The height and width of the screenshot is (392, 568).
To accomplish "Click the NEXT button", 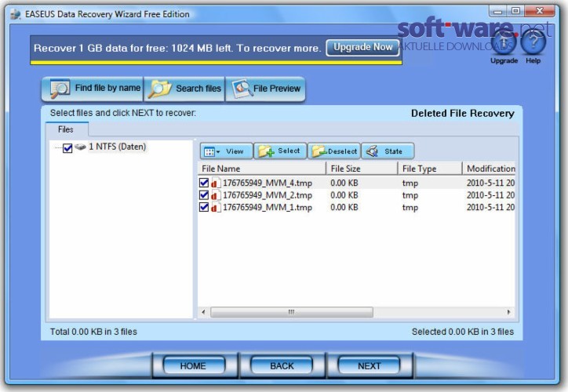I will 369,365.
